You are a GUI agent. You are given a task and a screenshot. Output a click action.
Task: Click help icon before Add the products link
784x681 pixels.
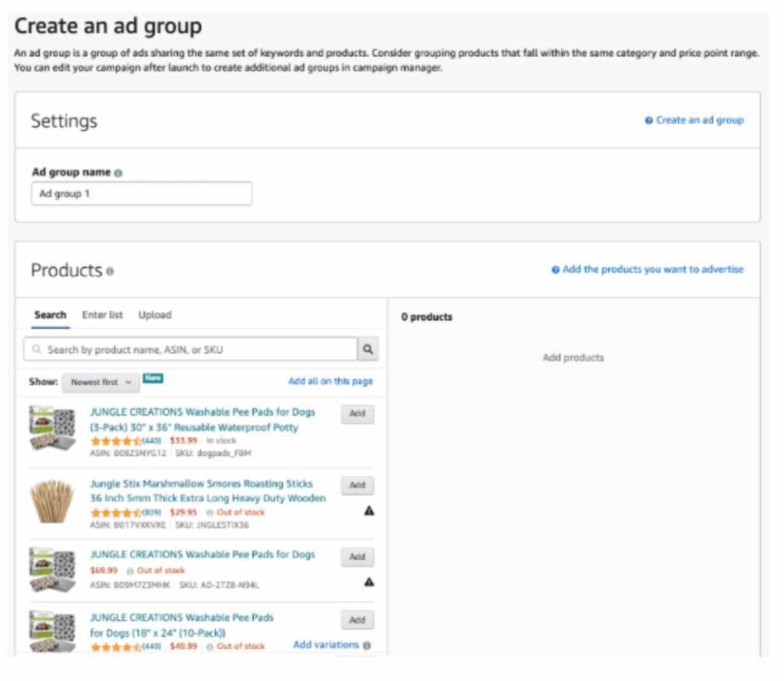[x=556, y=270]
